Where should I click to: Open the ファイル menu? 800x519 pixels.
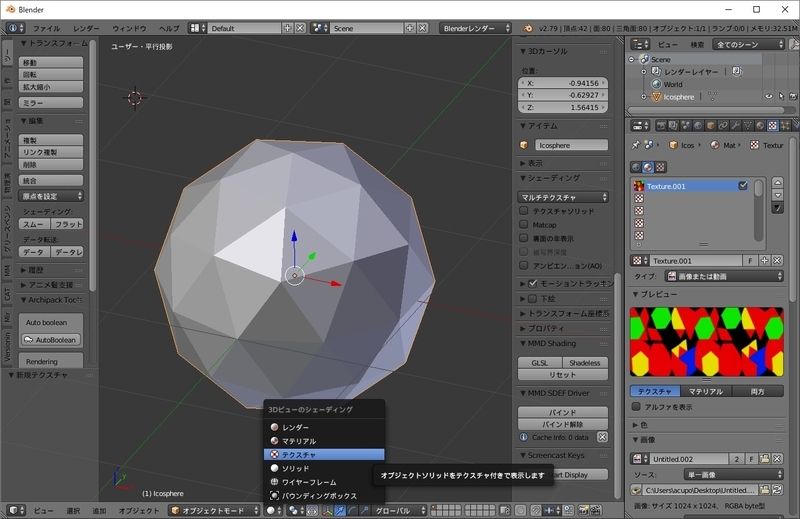(46, 29)
